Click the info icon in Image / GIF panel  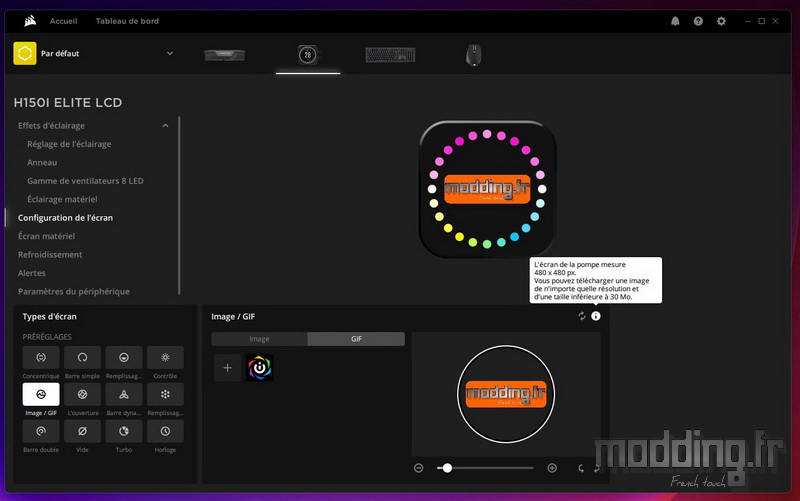(x=595, y=316)
